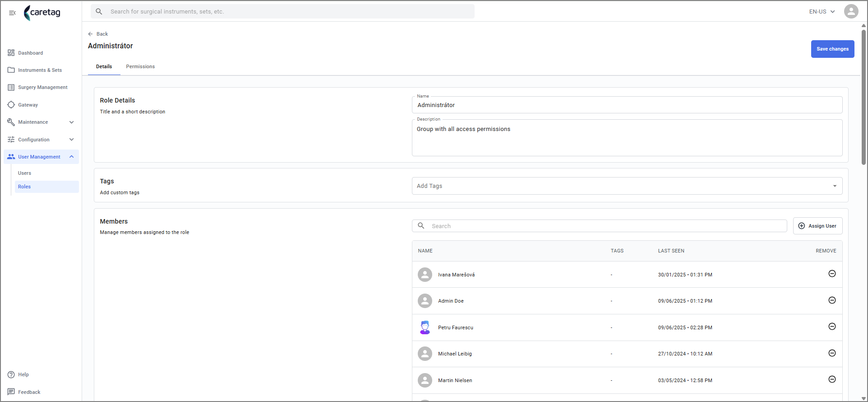
Task: Collapse the sidebar menu icon
Action: (12, 13)
